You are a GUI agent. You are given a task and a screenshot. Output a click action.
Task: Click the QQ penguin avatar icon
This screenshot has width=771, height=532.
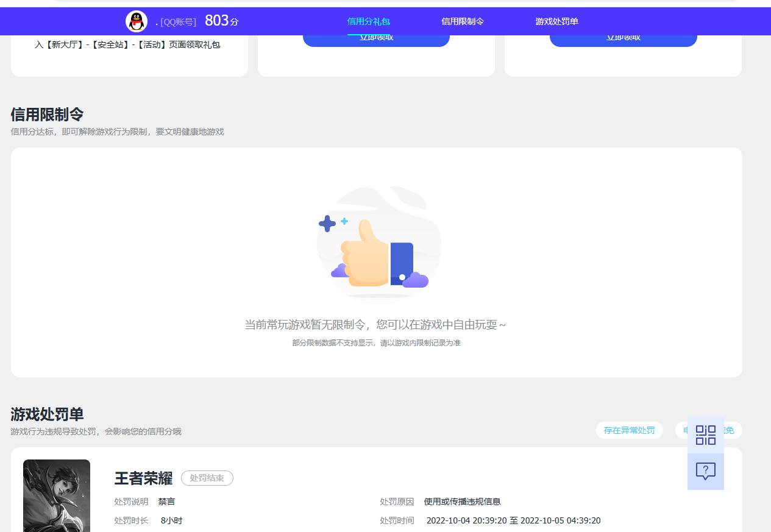(x=137, y=22)
